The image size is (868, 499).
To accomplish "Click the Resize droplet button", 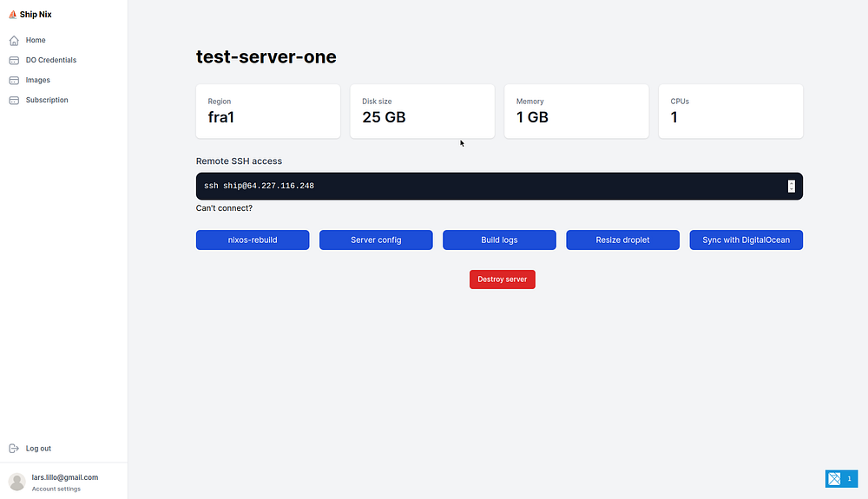I will pos(622,240).
